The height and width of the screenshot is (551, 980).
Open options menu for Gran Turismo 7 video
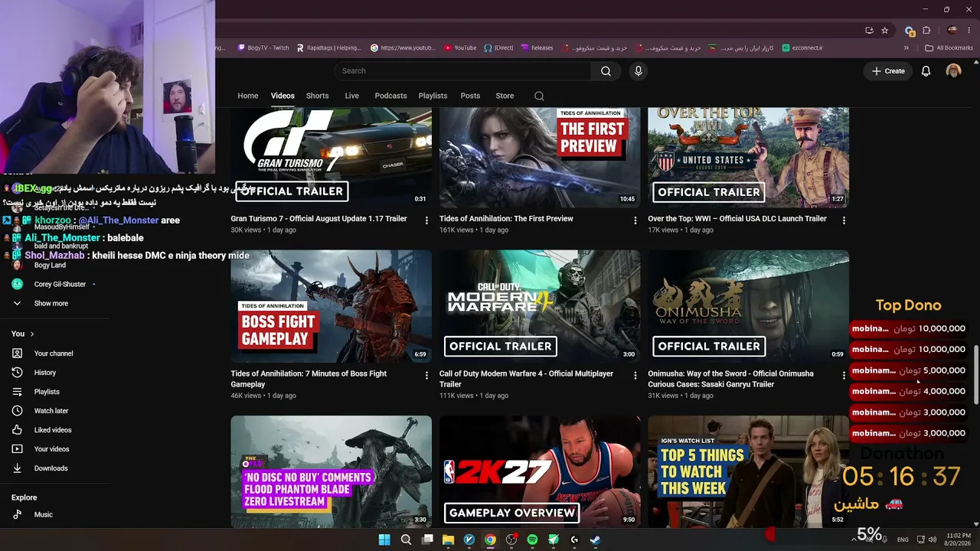426,220
